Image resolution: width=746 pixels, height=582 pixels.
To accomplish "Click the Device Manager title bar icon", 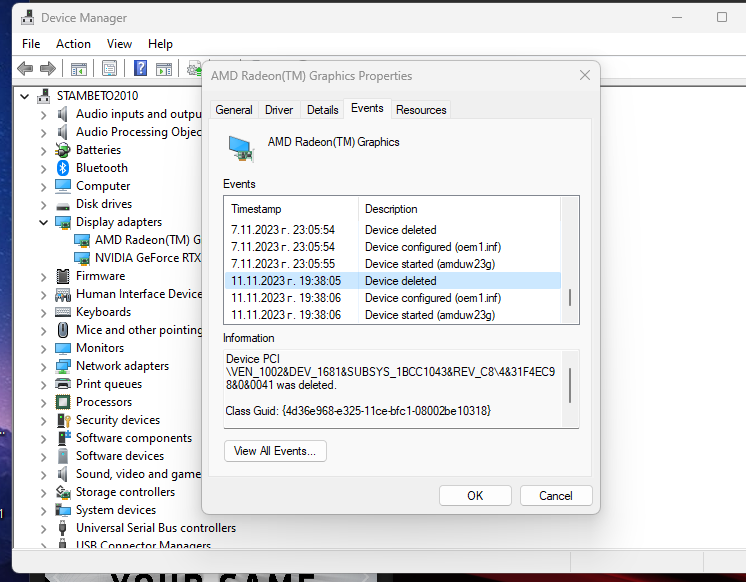I will click(x=28, y=18).
